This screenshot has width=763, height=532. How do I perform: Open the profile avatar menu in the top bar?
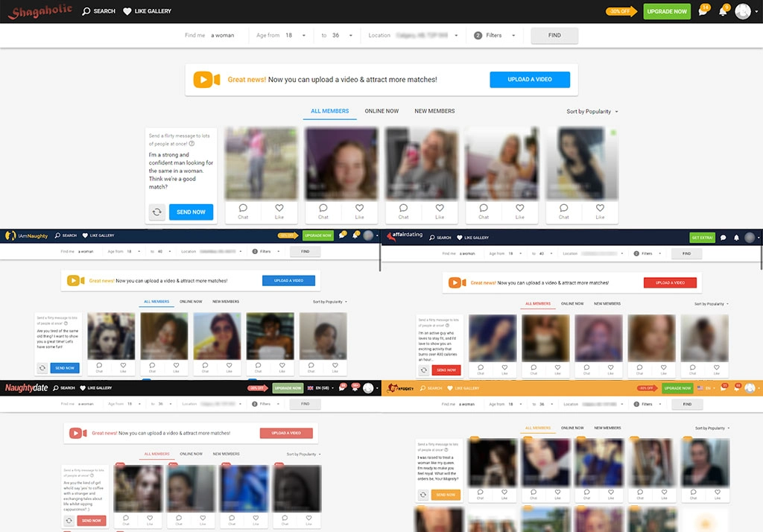pyautogui.click(x=741, y=11)
